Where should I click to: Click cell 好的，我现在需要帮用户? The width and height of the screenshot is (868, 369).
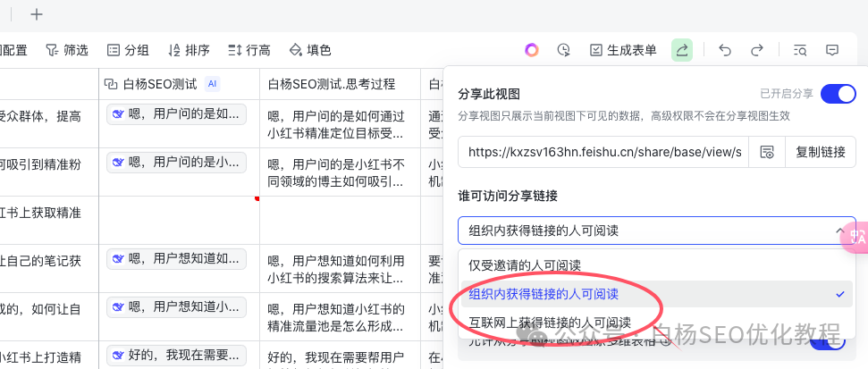click(x=340, y=356)
